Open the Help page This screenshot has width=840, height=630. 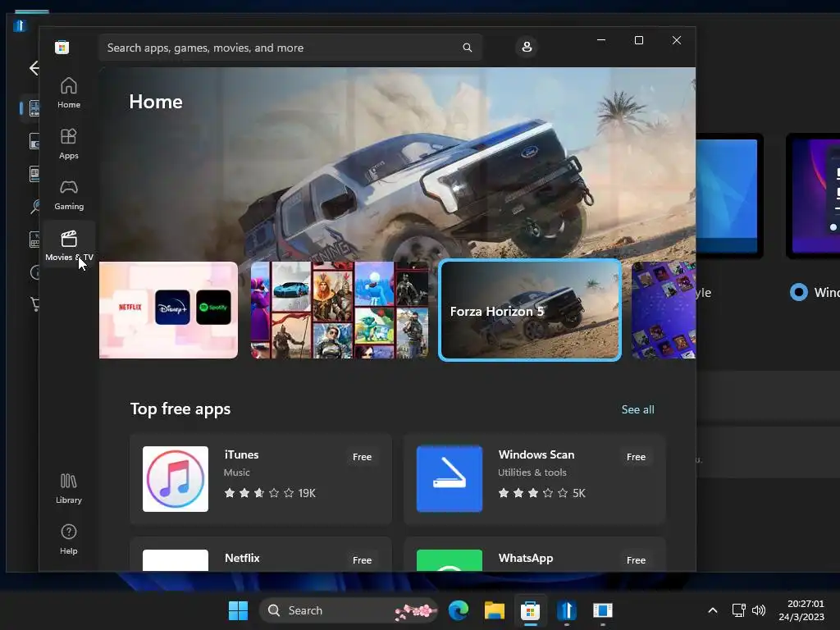click(69, 539)
